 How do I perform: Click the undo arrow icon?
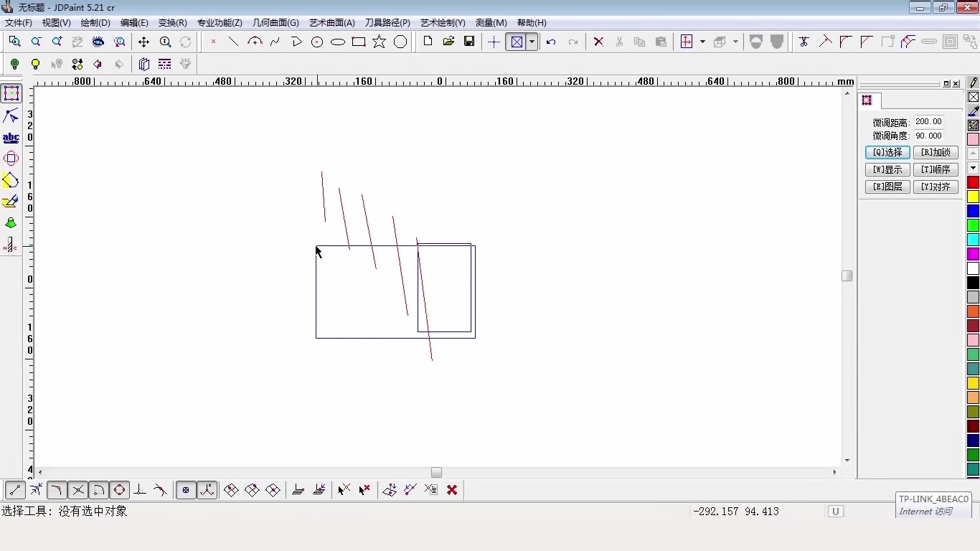coord(551,42)
